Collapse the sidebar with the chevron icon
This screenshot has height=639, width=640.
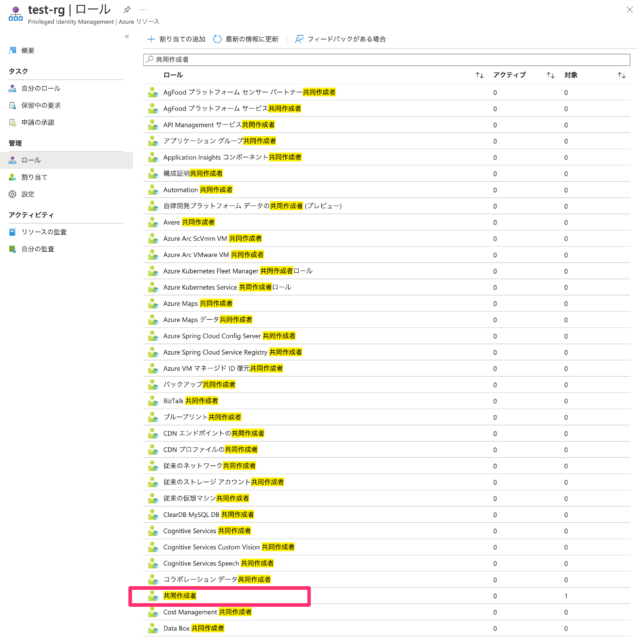click(127, 37)
